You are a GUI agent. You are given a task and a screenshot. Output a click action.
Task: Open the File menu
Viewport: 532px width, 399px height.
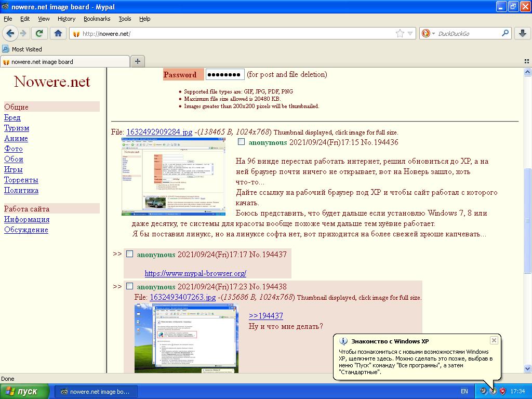point(8,19)
